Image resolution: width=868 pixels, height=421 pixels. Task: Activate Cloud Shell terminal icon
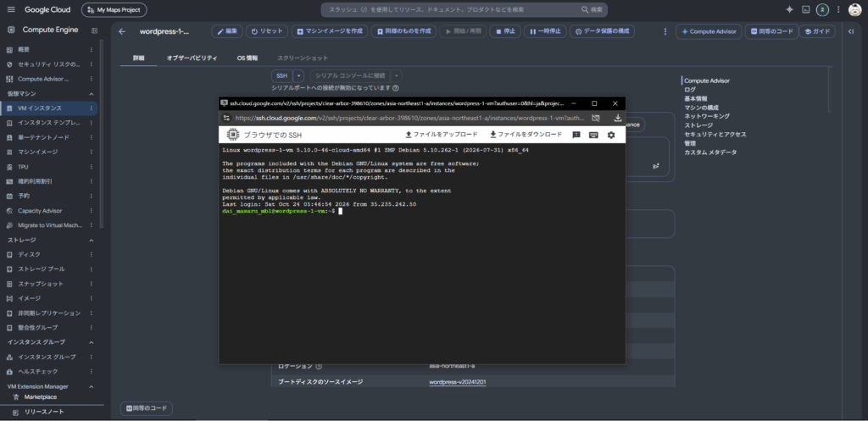pos(805,10)
